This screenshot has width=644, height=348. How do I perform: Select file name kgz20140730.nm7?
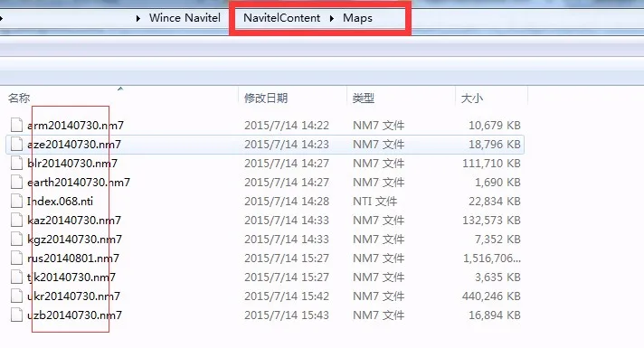pyautogui.click(x=75, y=240)
